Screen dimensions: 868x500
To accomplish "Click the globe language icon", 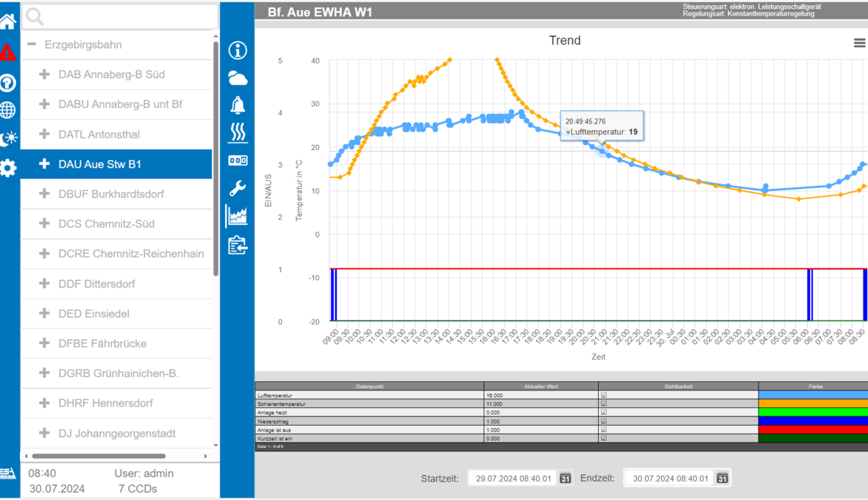I will tap(8, 110).
